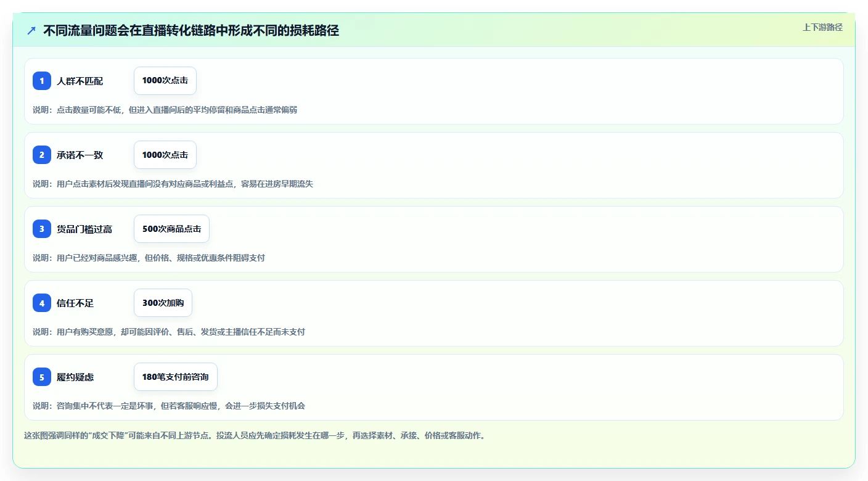Image resolution: width=868 pixels, height=481 pixels.
Task: Click the footer note starting 这张图强调
Action: tap(255, 435)
